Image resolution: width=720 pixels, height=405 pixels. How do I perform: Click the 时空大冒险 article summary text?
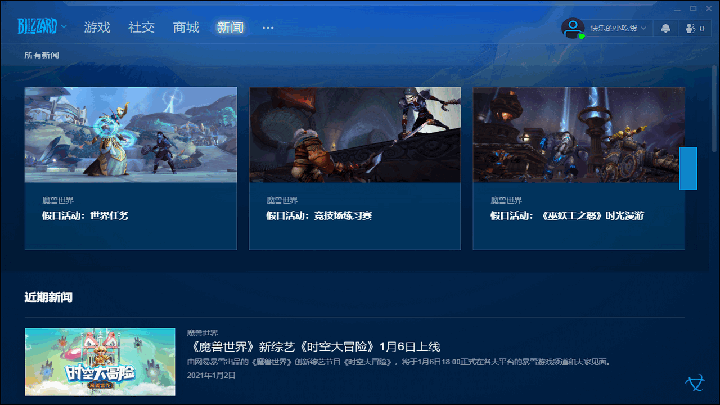[399, 362]
